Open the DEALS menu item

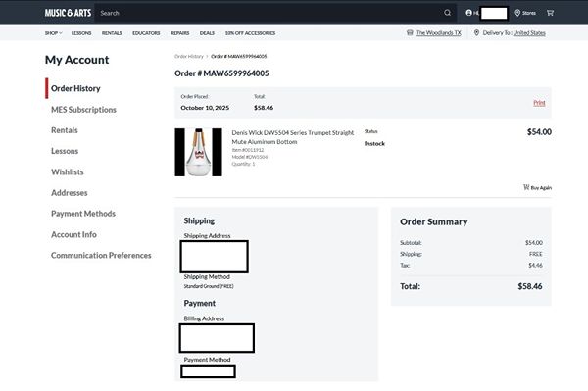(x=207, y=33)
